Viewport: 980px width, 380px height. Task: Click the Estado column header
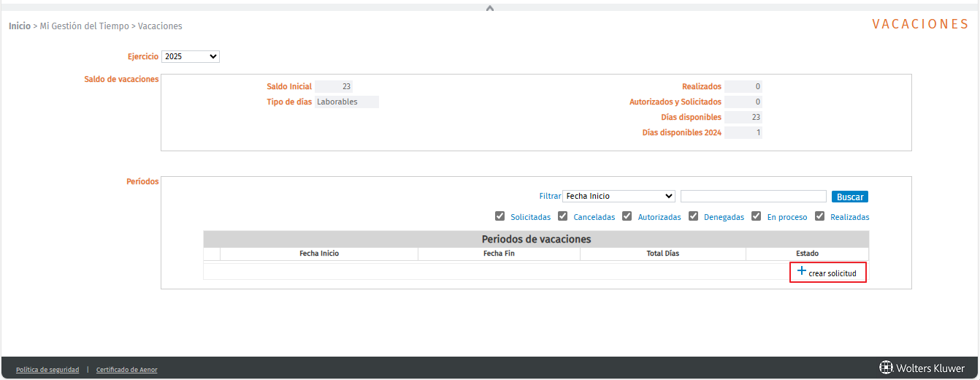click(x=808, y=254)
